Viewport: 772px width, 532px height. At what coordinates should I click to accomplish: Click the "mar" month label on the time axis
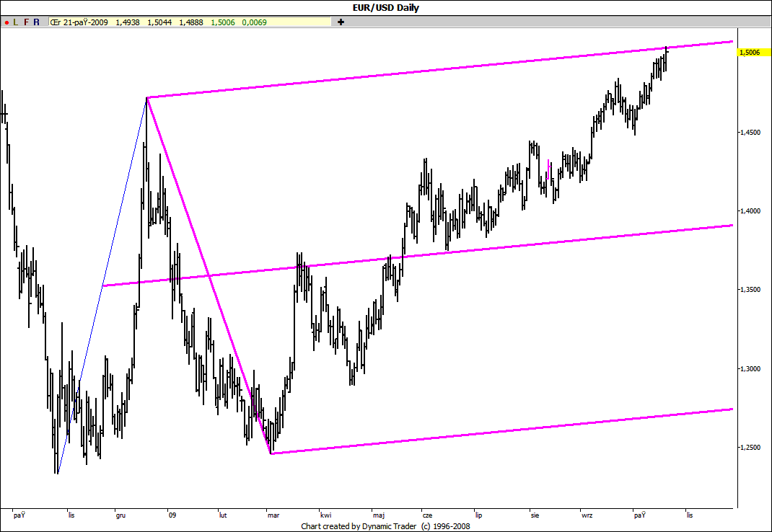(x=273, y=515)
